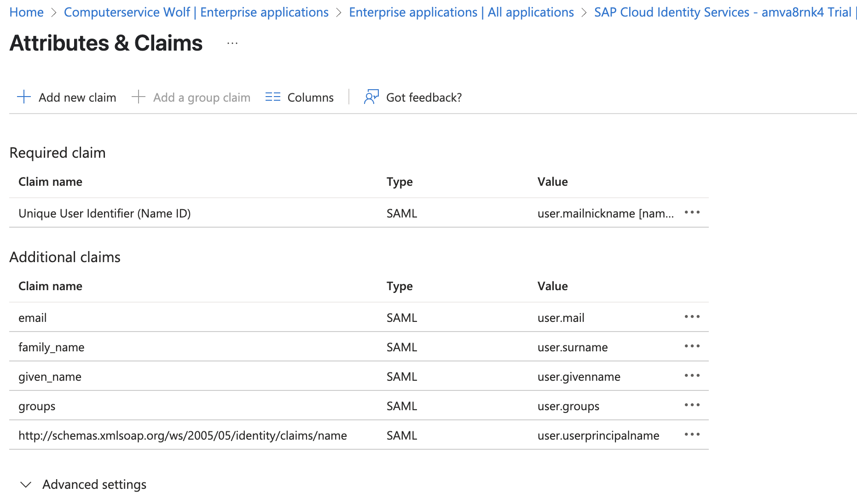Open ellipsis menu for email claim

(692, 317)
